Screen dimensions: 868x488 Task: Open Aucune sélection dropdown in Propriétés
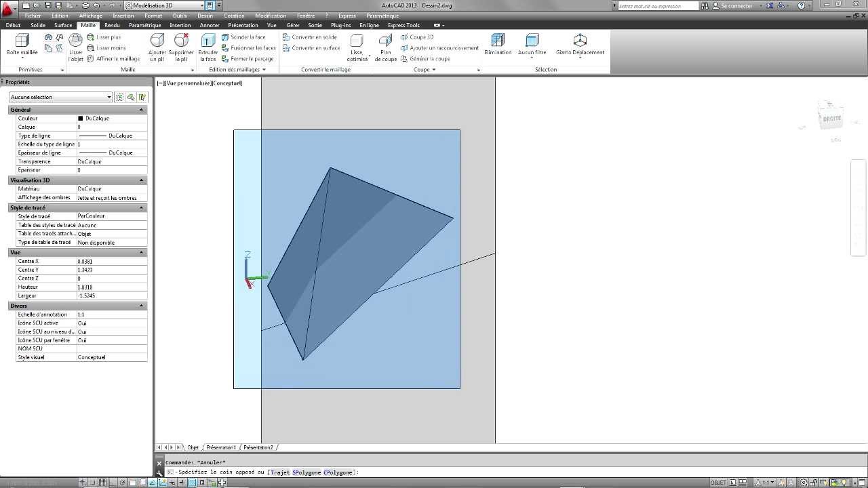(61, 97)
